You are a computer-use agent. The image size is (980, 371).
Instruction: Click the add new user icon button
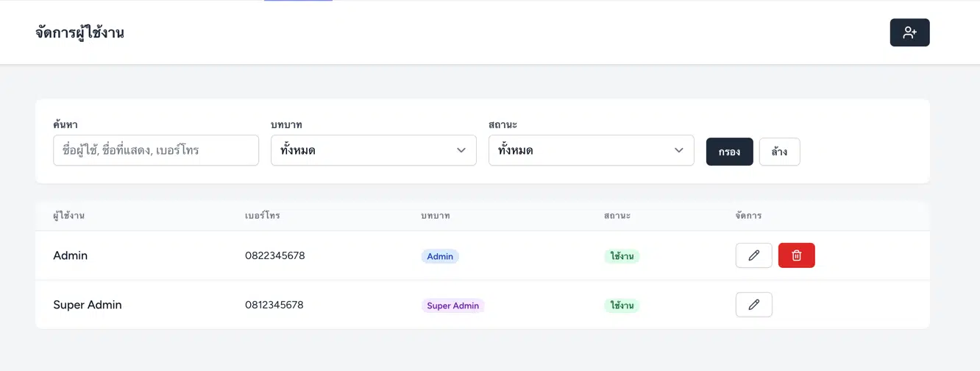(909, 32)
